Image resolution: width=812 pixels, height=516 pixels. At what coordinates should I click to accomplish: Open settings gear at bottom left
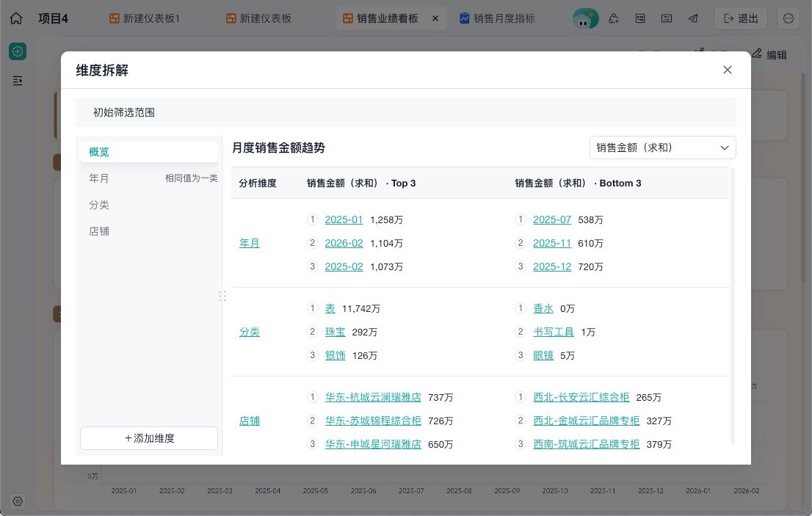tap(18, 501)
